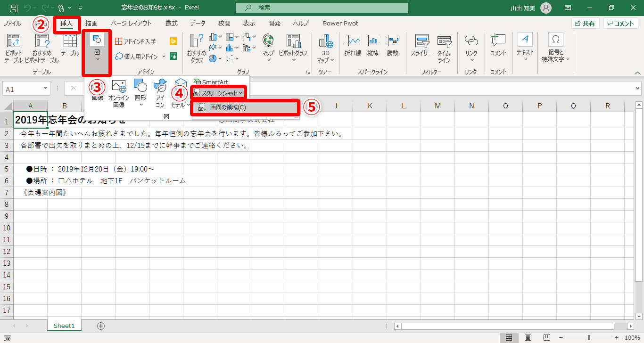The image size is (644, 343).
Task: Click アドインを入手
Action: click(136, 41)
